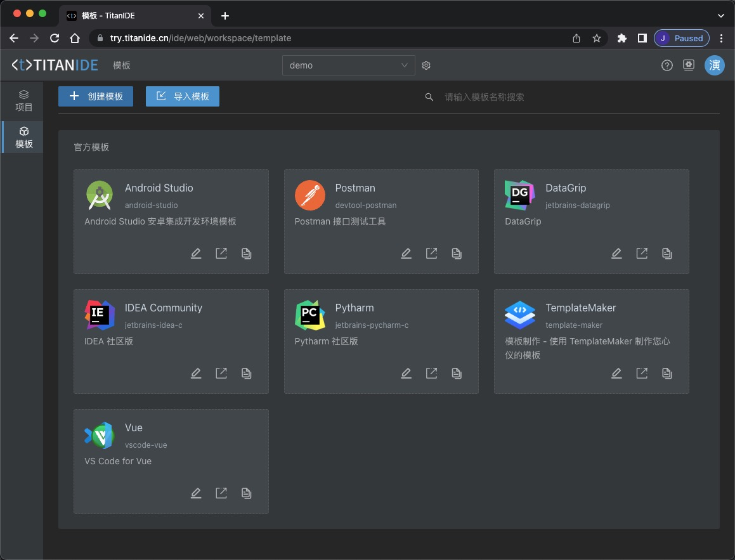Click the 创建模板 button
The width and height of the screenshot is (735, 560).
(96, 96)
